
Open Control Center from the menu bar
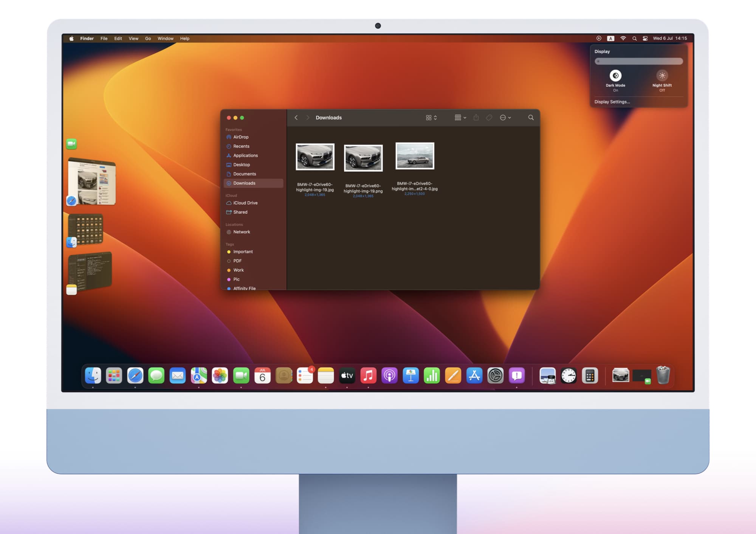click(645, 38)
